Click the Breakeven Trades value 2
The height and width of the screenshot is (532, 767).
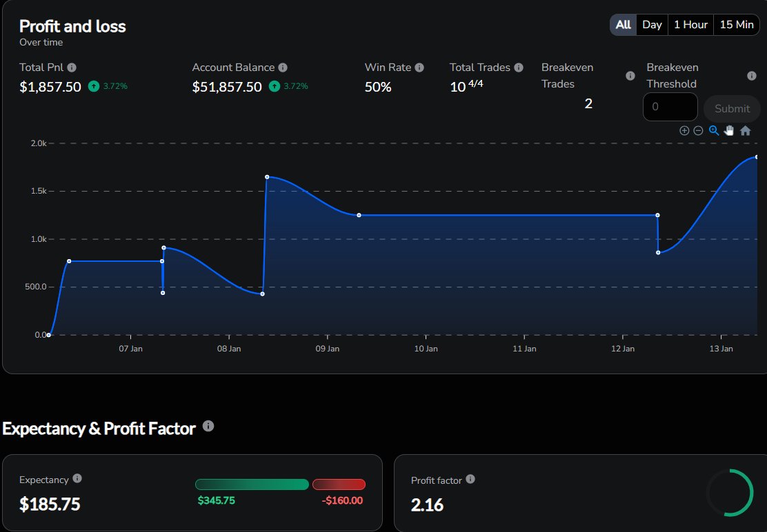point(588,103)
